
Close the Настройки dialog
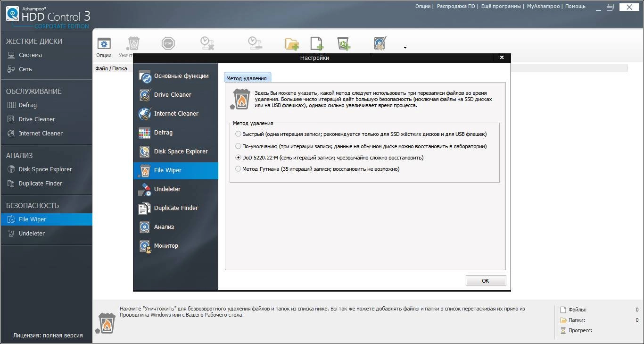pos(502,58)
